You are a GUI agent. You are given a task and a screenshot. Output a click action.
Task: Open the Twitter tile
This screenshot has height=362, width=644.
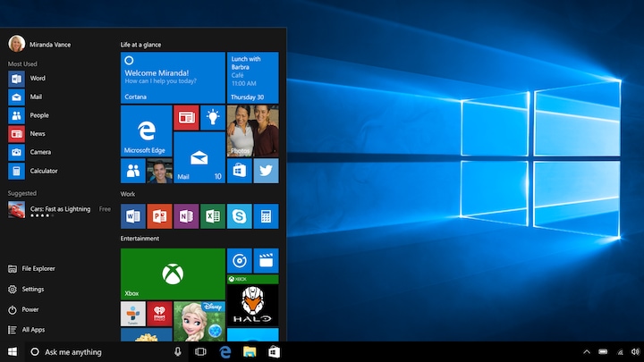click(x=267, y=171)
